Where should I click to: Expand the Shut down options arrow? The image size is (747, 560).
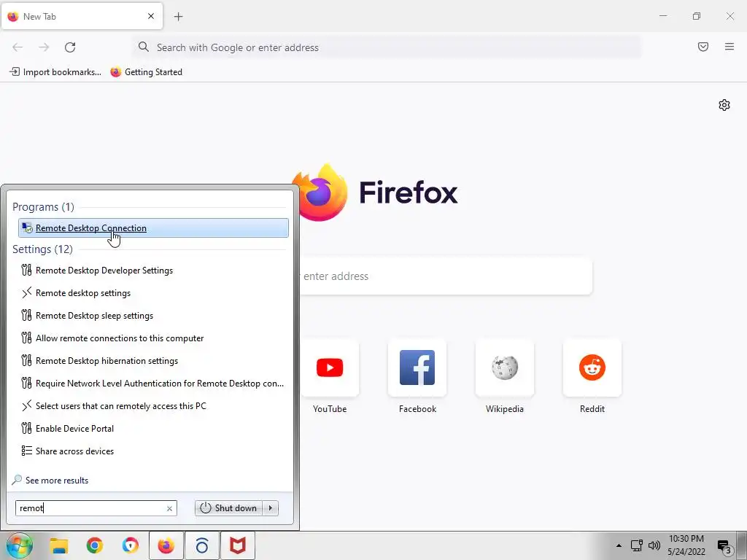click(x=271, y=508)
